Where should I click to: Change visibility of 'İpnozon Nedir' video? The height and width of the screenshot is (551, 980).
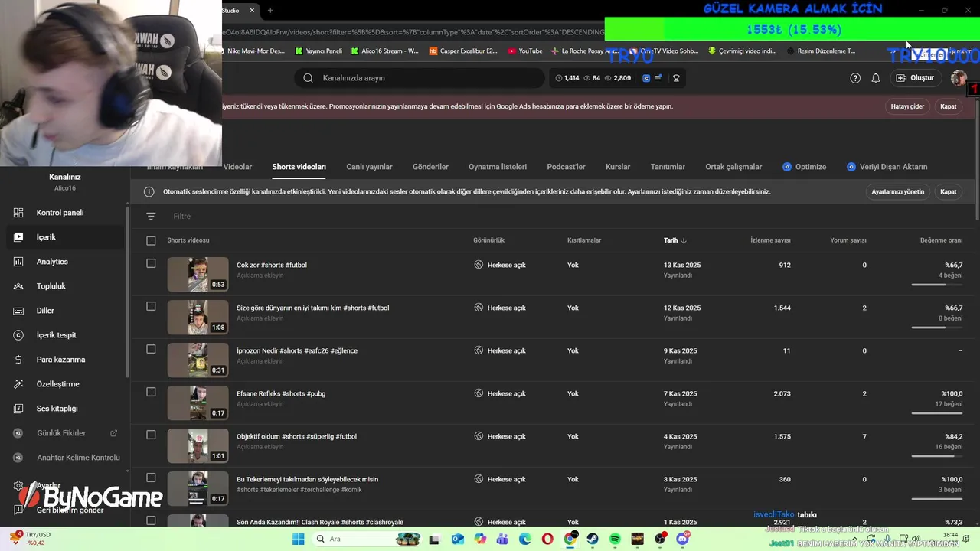500,350
